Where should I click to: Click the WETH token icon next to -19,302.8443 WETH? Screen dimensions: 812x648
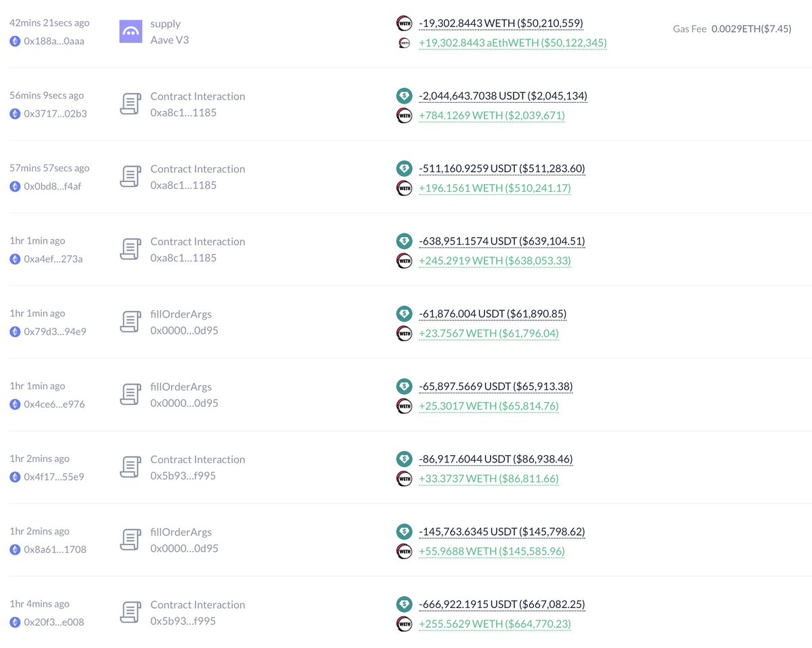point(404,24)
